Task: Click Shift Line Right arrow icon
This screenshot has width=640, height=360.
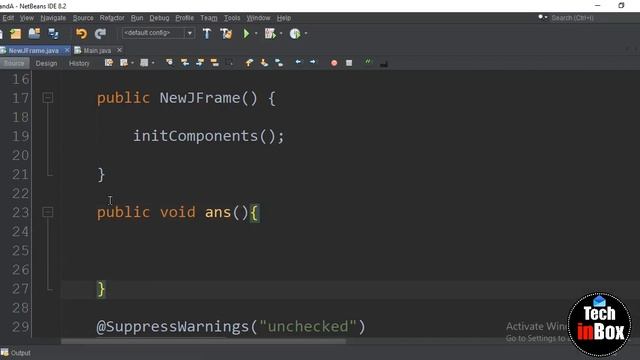Action: point(313,62)
